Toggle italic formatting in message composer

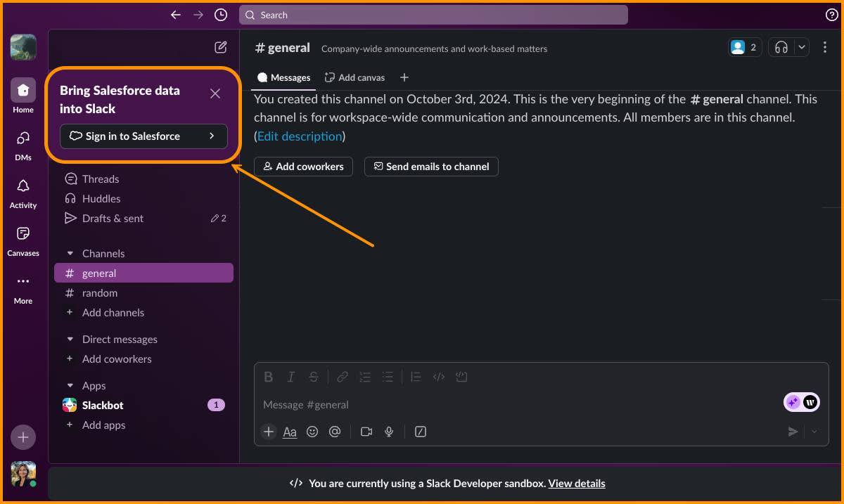[x=290, y=377]
